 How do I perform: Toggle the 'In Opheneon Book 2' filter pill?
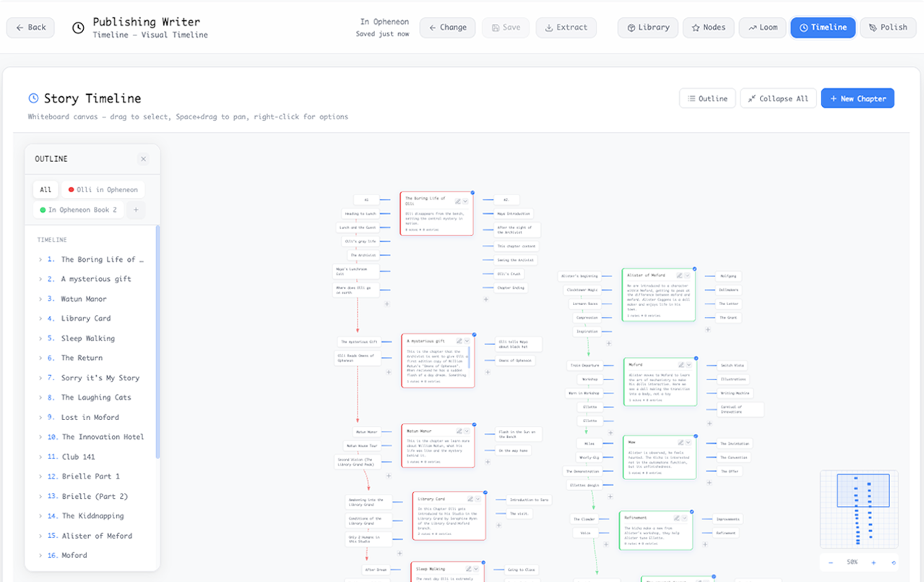[78, 209]
